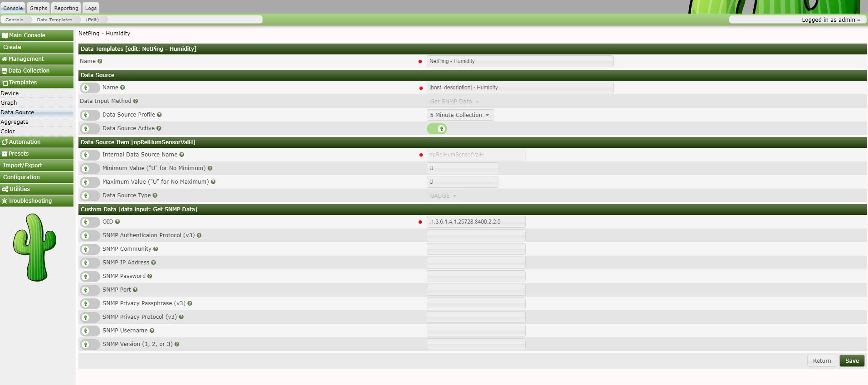Click the large cactus logo in sidebar

point(35,248)
